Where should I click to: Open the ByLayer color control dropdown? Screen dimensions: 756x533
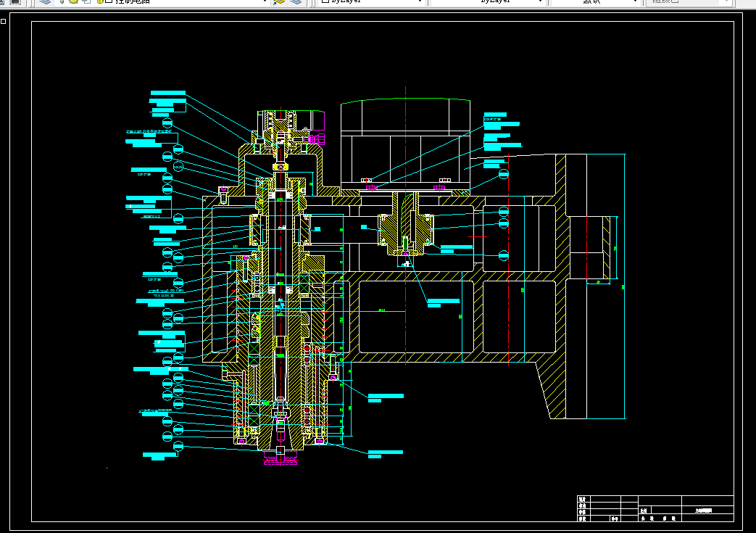(x=371, y=1)
